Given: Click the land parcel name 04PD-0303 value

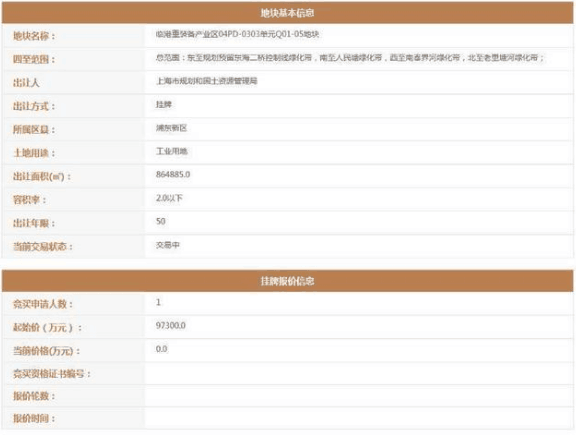Looking at the screenshot, I should click(237, 34).
